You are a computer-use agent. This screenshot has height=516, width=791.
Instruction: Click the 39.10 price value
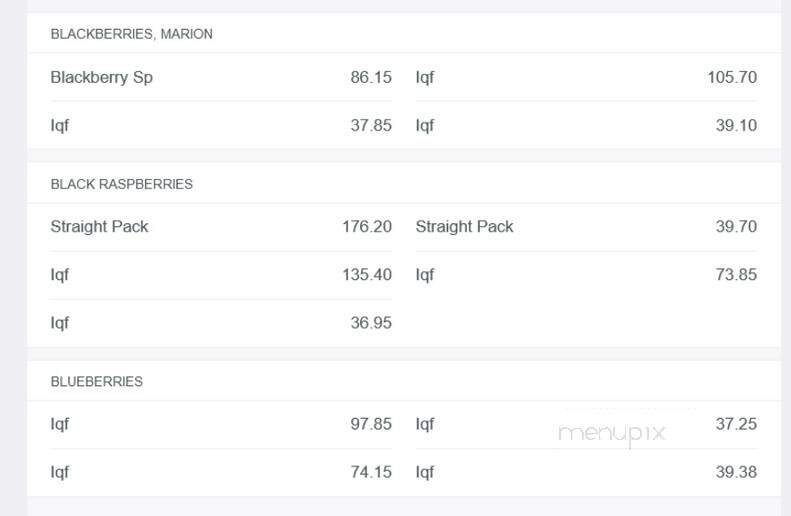[736, 125]
